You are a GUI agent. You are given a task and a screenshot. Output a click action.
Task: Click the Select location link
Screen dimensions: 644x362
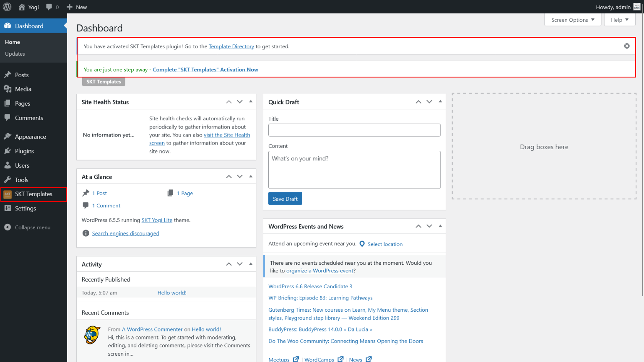(x=385, y=244)
